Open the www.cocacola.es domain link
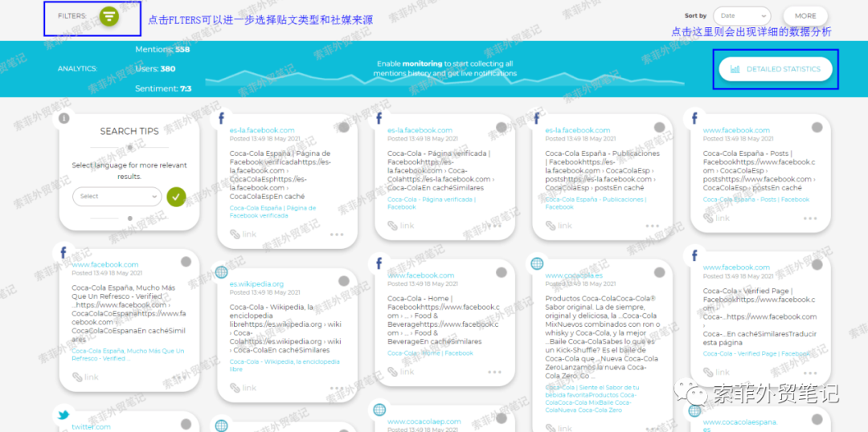The image size is (868, 432). click(x=574, y=275)
